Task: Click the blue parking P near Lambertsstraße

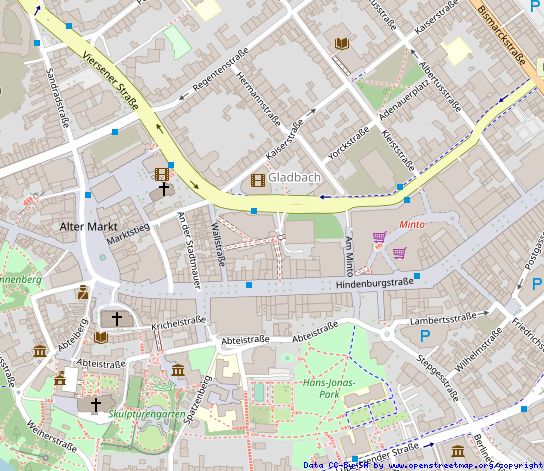Action: point(425,336)
